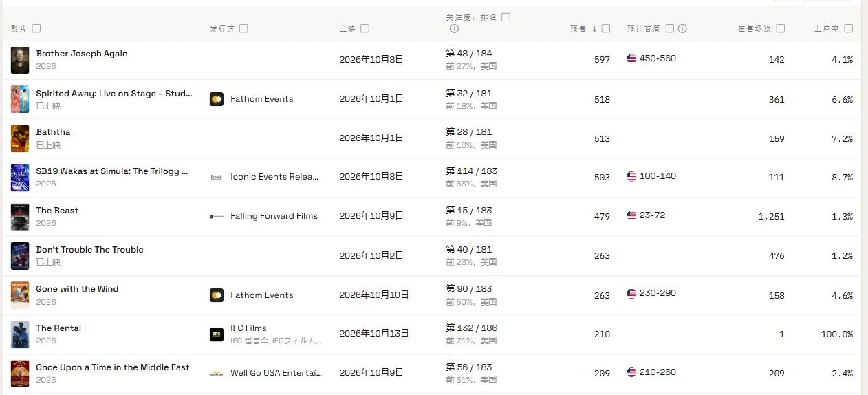Click The Beast poster thumbnail
The width and height of the screenshot is (868, 395).
pos(20,217)
